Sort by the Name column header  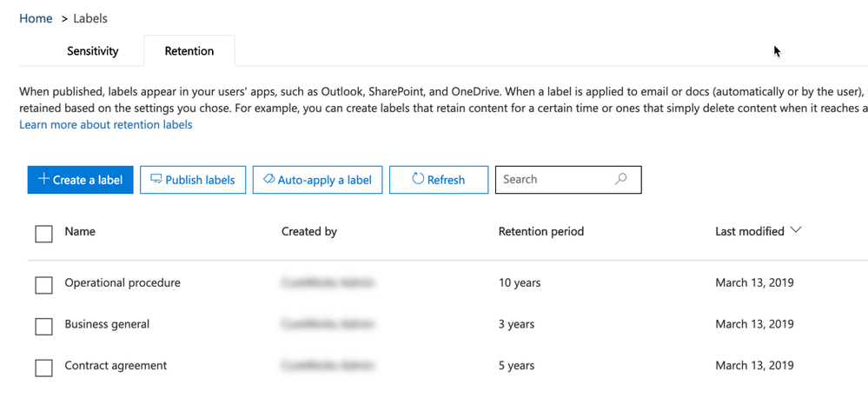tap(80, 232)
